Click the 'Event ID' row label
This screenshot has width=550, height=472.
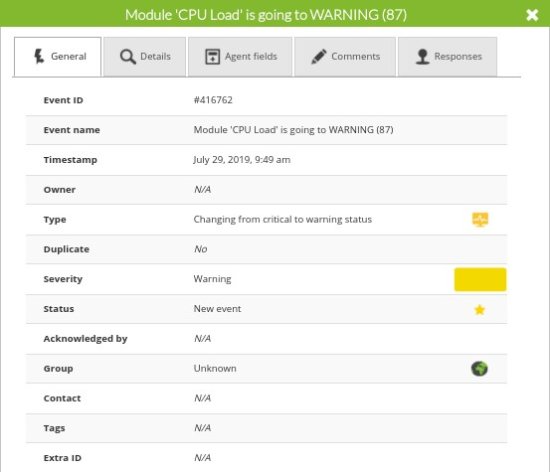click(x=63, y=100)
